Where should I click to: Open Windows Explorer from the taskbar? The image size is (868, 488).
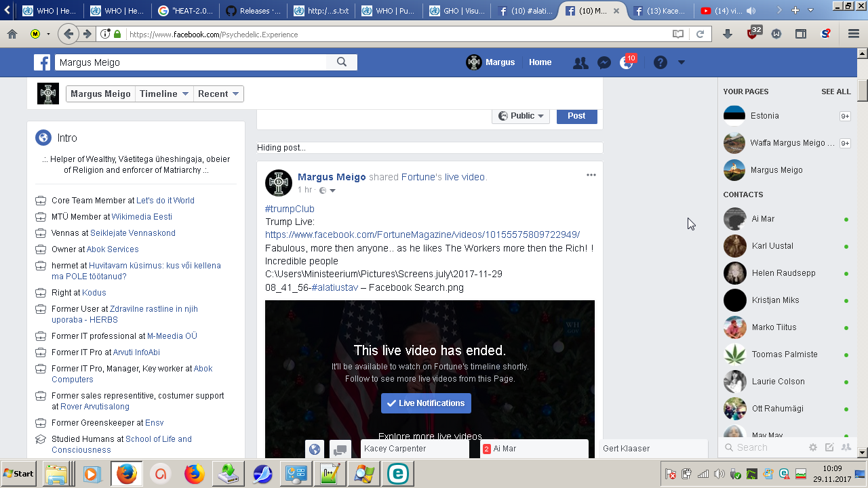click(59, 474)
